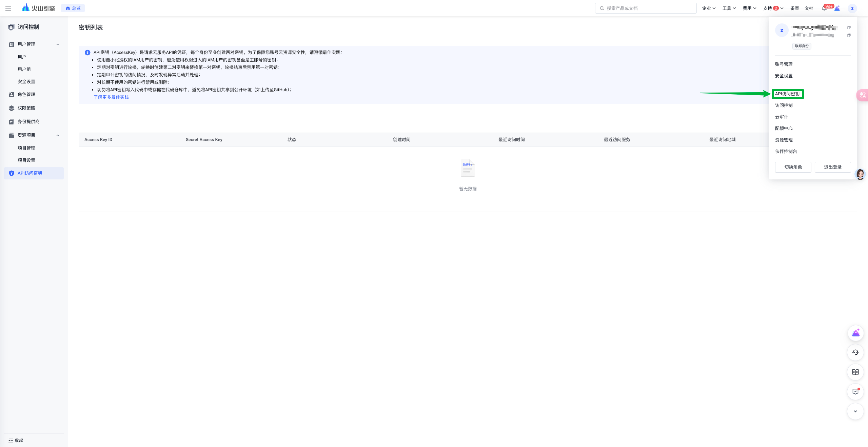Click the feedback message floating icon
This screenshot has height=447, width=868.
[x=855, y=392]
